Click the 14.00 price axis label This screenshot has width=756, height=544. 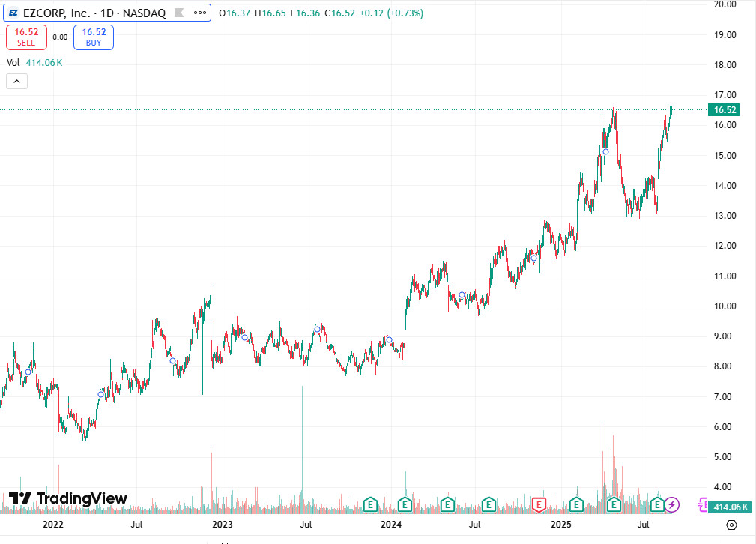(x=725, y=186)
